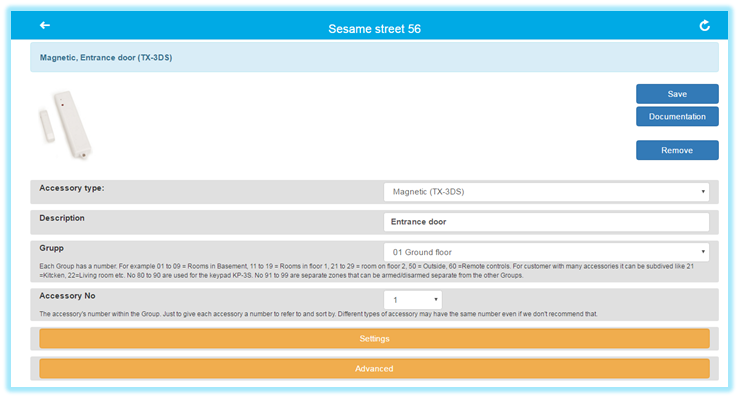Click the 'Accessory type:' label
Viewport: 739px width, 398px height.
coord(72,188)
